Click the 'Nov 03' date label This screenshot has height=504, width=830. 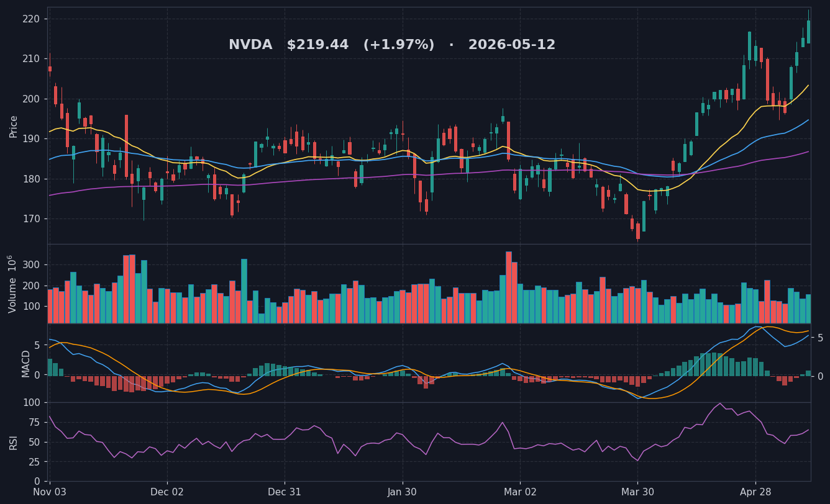(50, 492)
